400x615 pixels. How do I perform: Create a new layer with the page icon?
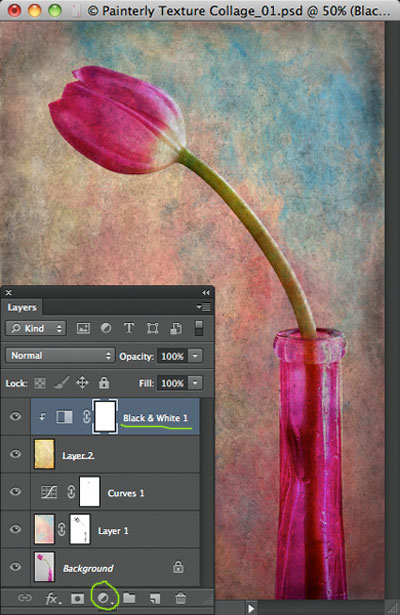155,598
